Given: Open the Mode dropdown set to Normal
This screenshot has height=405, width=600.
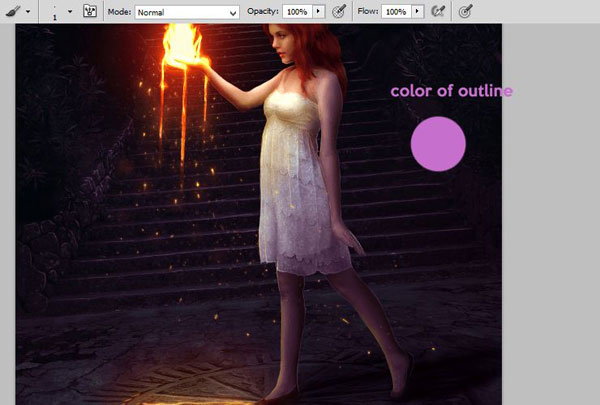Looking at the screenshot, I should 187,12.
